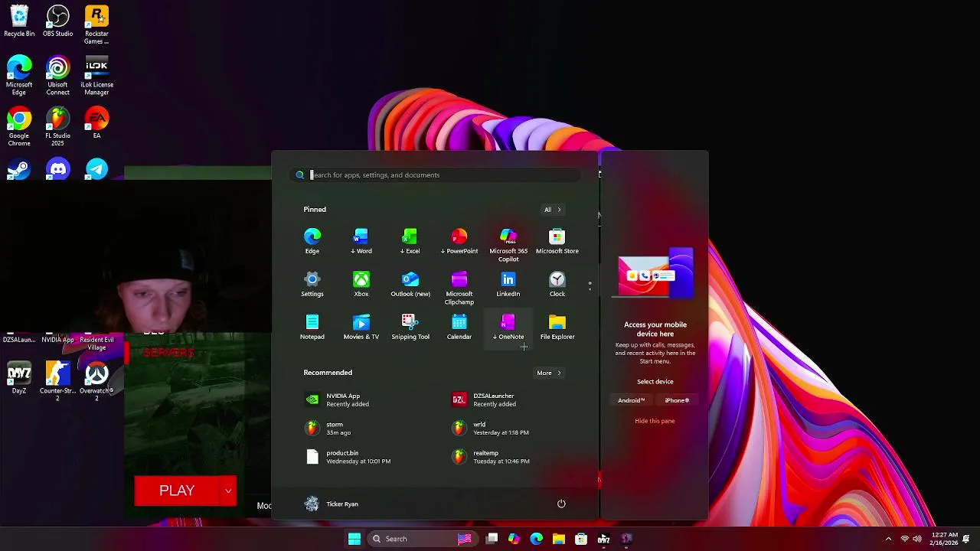Screen dimensions: 980x551
Task: Select iPhone in mobile device pane
Action: 677,400
